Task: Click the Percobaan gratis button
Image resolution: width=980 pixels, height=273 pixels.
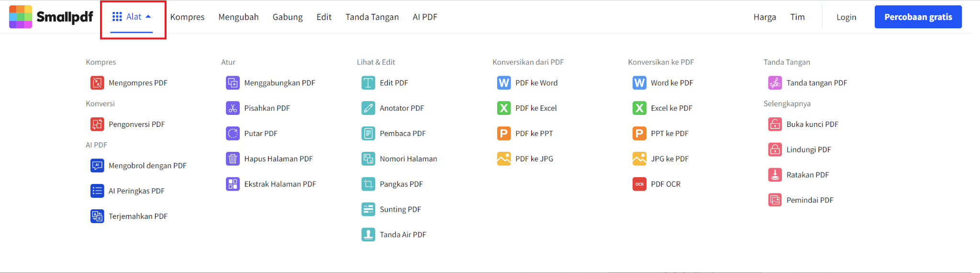Action: tap(918, 17)
